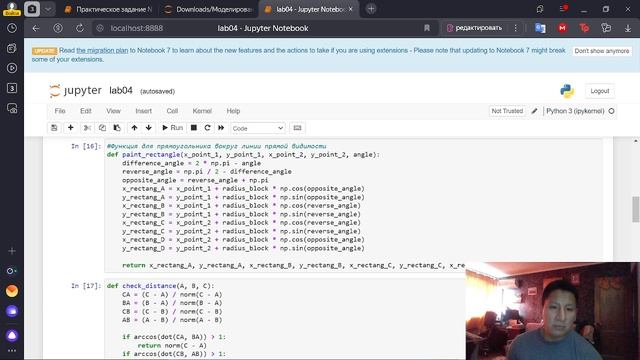Open the Edit menu
This screenshot has height=360, width=640.
[86, 111]
